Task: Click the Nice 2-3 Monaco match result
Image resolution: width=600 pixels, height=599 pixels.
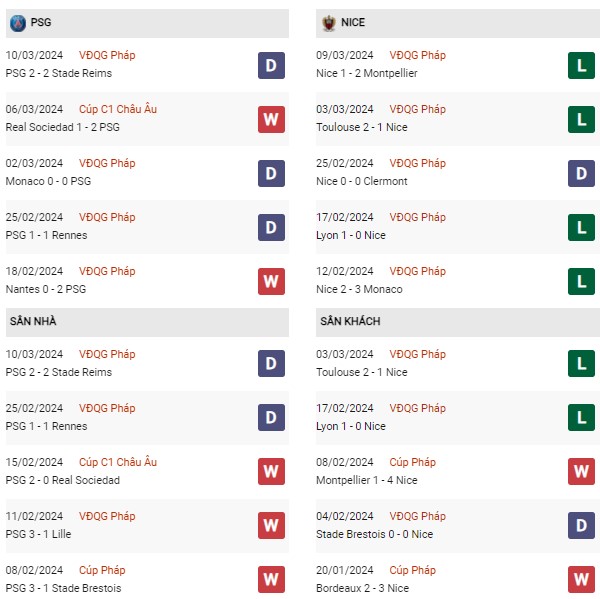Action: [359, 289]
